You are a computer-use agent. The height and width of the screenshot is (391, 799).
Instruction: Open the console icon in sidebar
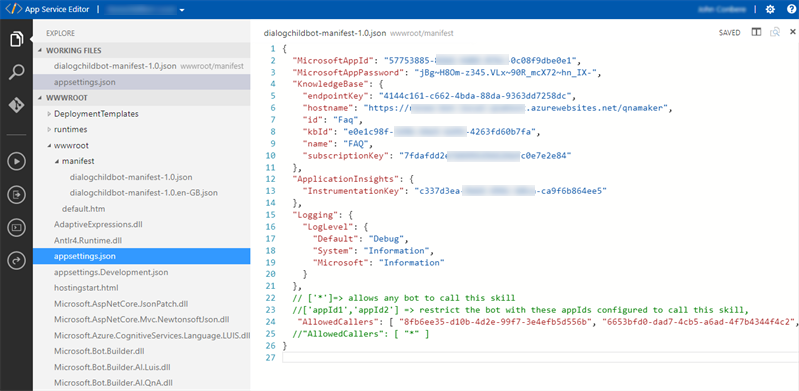(x=16, y=227)
